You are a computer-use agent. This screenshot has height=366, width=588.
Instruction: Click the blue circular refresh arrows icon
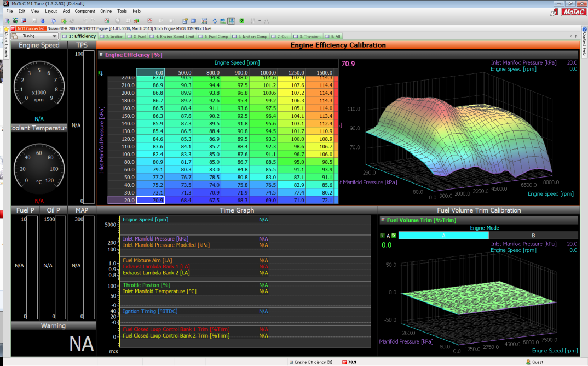pyautogui.click(x=215, y=21)
